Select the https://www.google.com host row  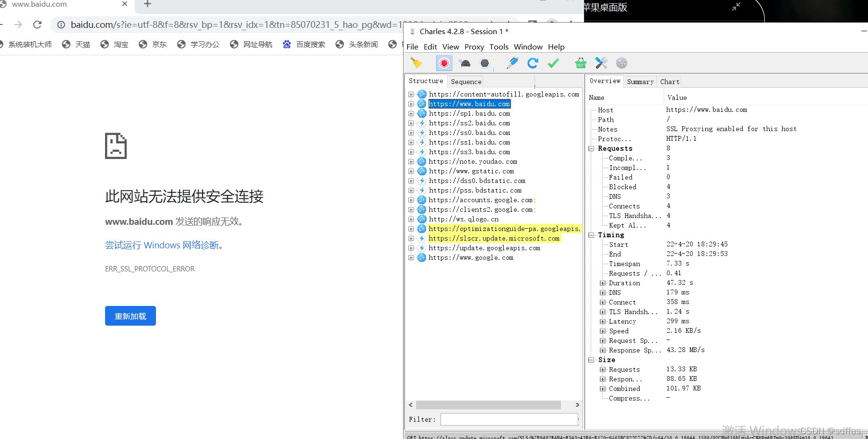(x=471, y=257)
